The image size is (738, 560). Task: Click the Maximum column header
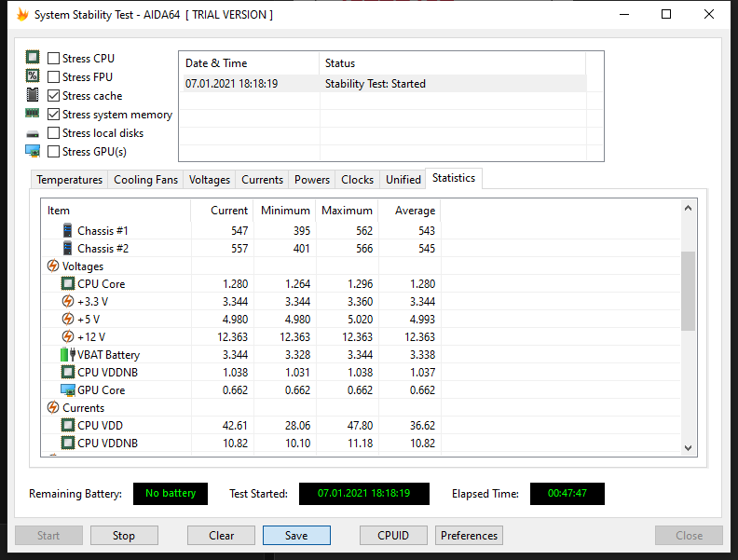point(348,211)
